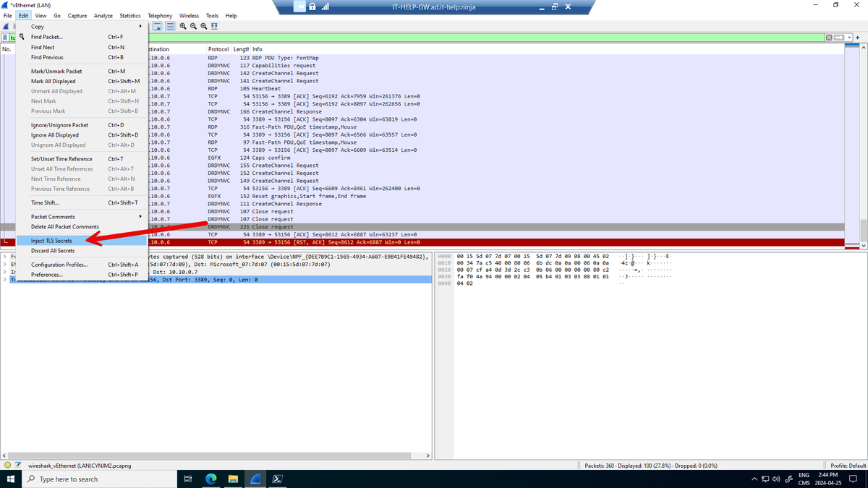Click the taskbar clock showing 2:44 PM
Viewport: 868px width, 488px height.
(830, 479)
